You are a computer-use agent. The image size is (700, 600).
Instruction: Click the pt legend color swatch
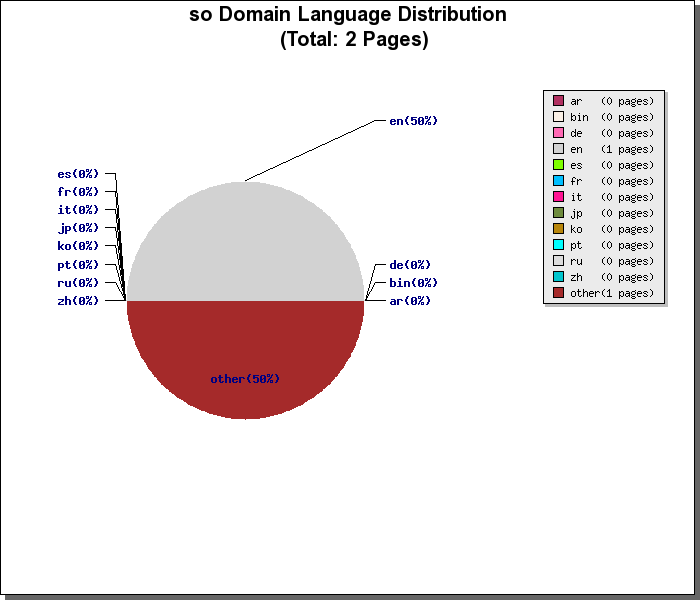558,245
